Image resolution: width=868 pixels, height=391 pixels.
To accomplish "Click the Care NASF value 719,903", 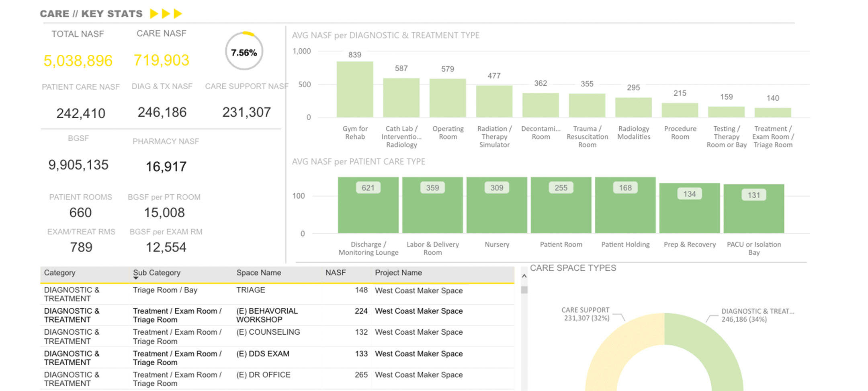I will (161, 60).
